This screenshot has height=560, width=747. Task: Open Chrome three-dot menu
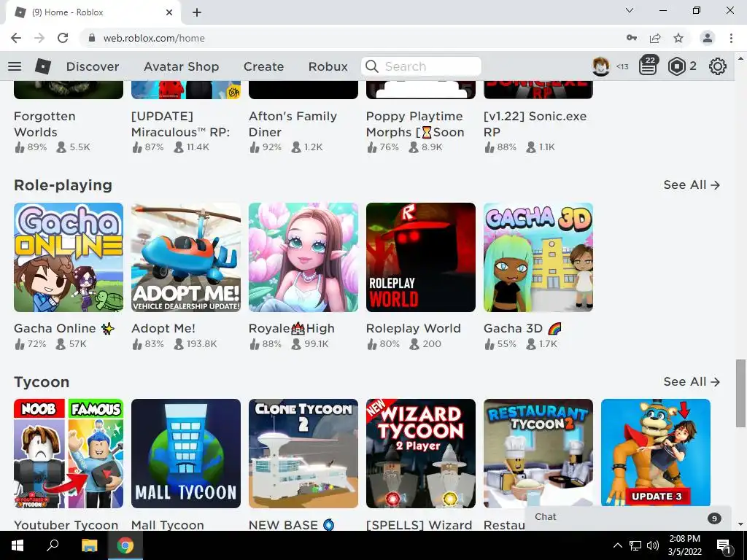[x=731, y=38]
